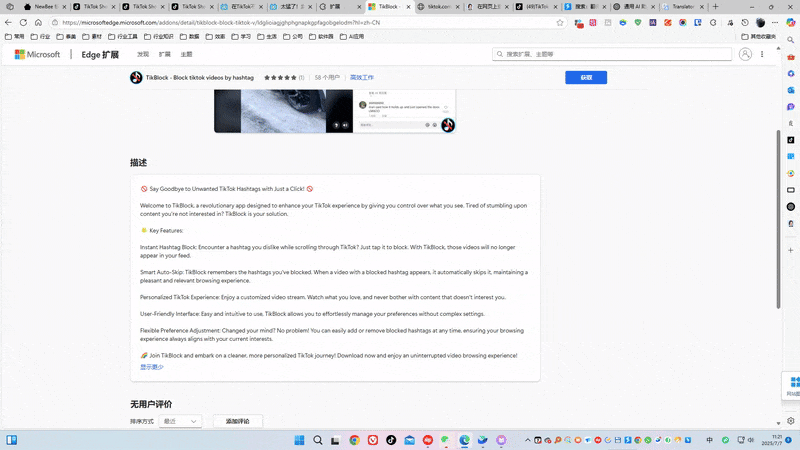The image size is (800, 450).
Task: Switch to the tiktok.com browser tab
Action: [438, 7]
